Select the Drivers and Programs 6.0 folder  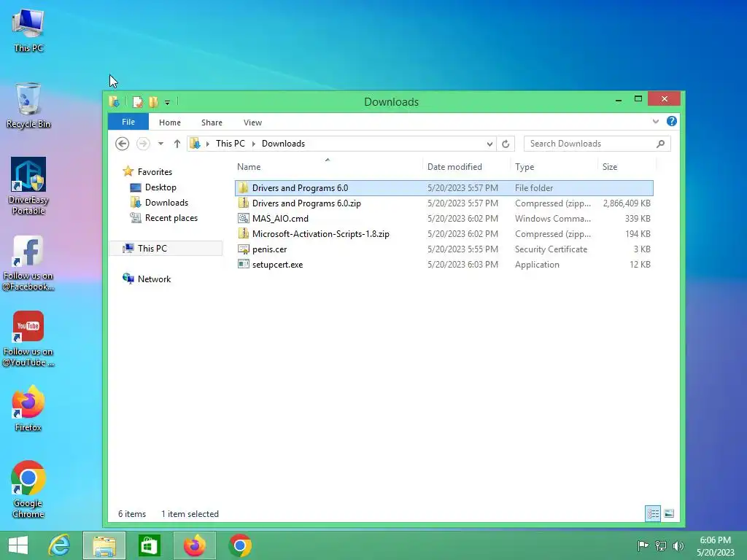444,187
